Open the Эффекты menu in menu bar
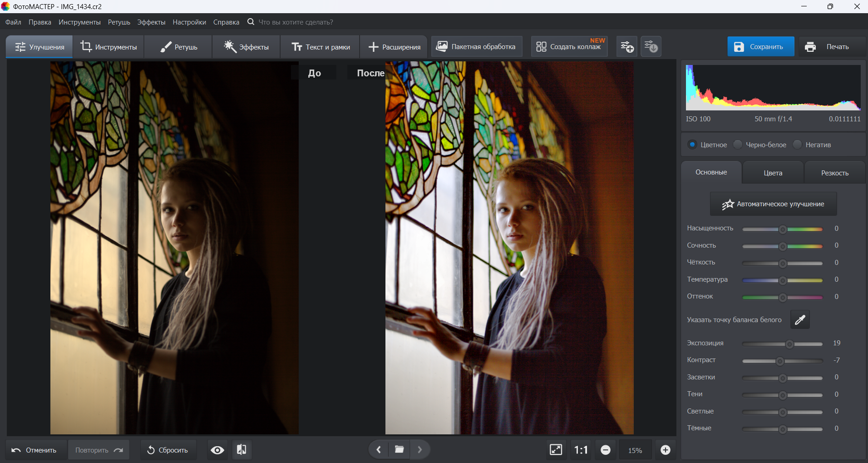The height and width of the screenshot is (463, 868). 151,22
